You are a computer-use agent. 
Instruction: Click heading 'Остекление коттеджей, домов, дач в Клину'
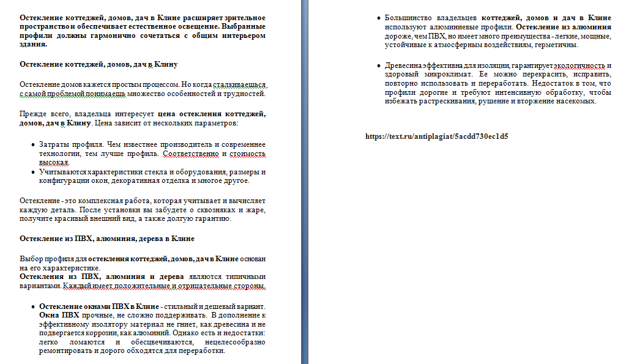(99, 64)
